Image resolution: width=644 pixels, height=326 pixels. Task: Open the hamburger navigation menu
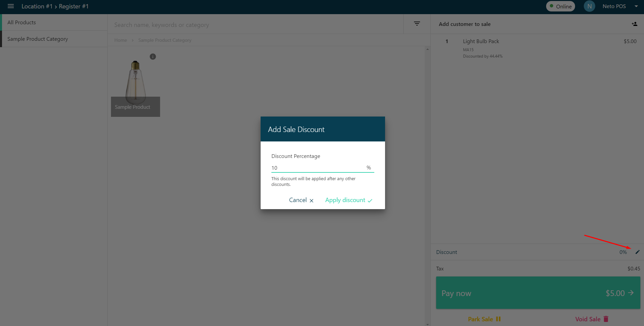click(11, 6)
